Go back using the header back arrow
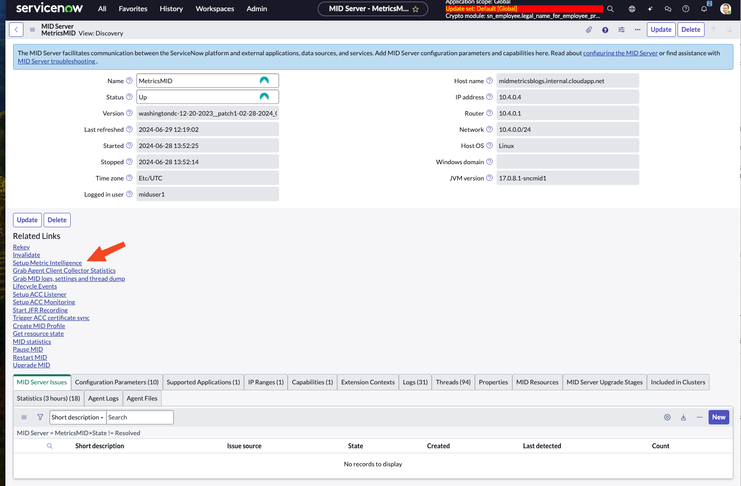 coord(16,29)
